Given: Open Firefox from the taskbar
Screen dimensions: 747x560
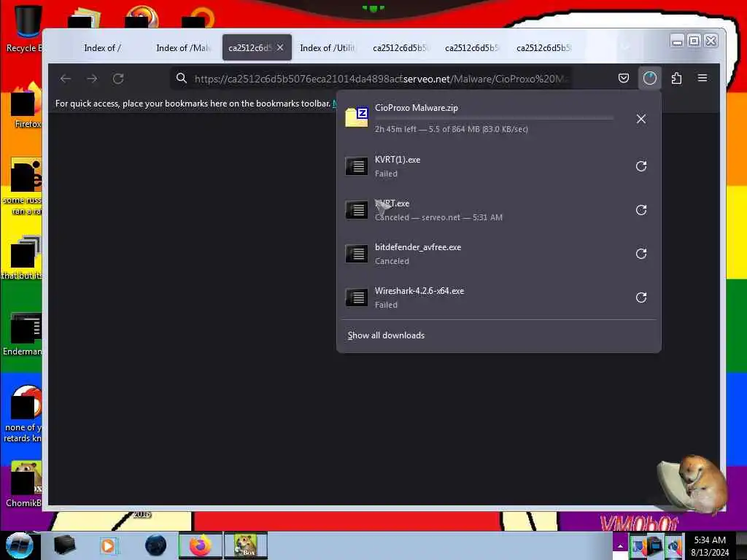Looking at the screenshot, I should coord(200,545).
